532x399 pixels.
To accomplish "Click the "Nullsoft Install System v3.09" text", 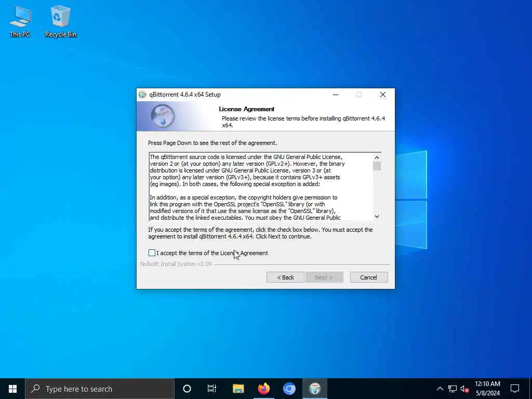I will click(x=176, y=264).
